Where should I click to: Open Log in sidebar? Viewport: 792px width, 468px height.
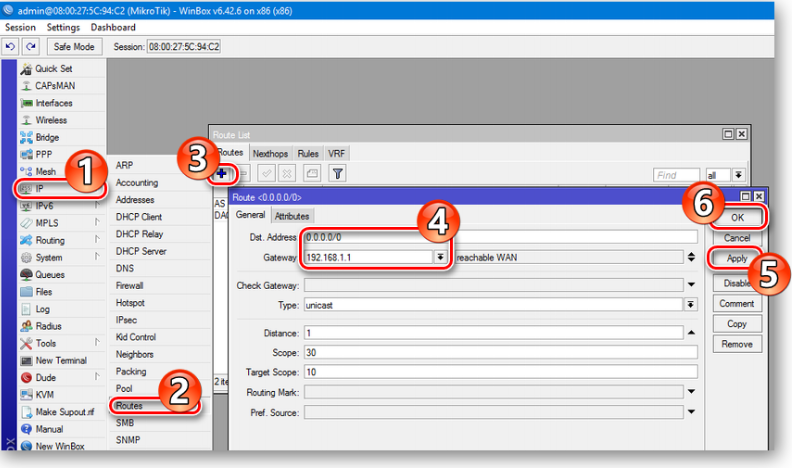click(x=62, y=309)
